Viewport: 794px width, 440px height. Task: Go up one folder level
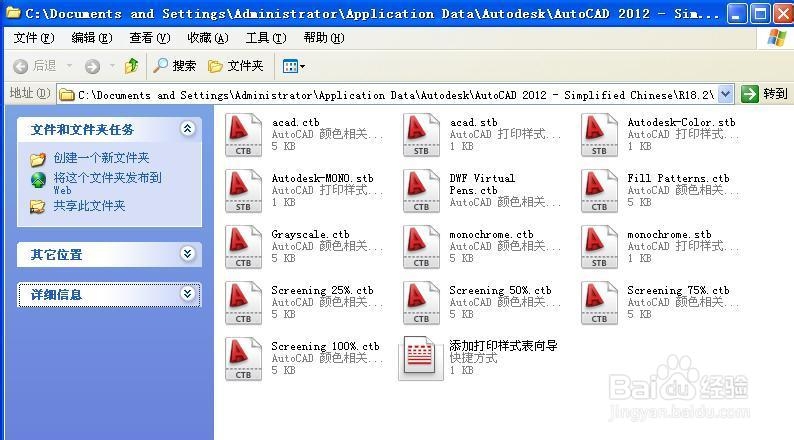click(132, 66)
